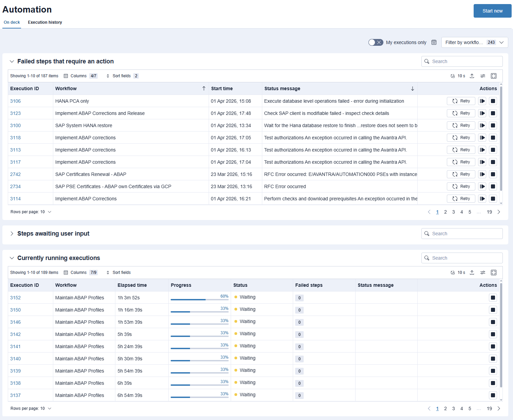Resume execution 3114 with play icon
This screenshot has width=513, height=420.
[482, 199]
